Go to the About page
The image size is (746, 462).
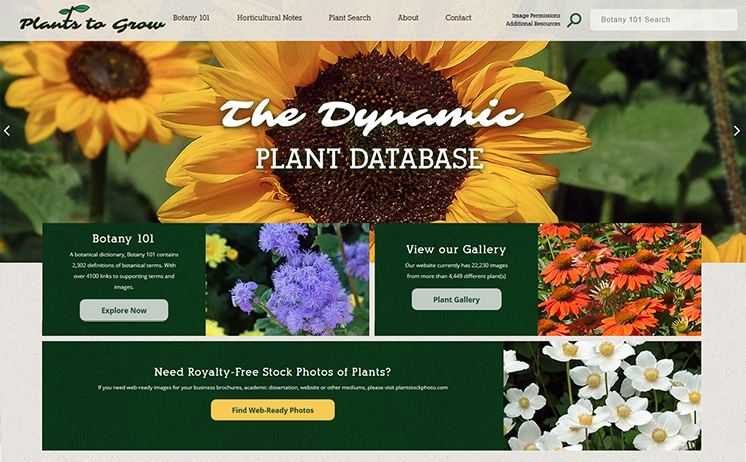408,18
